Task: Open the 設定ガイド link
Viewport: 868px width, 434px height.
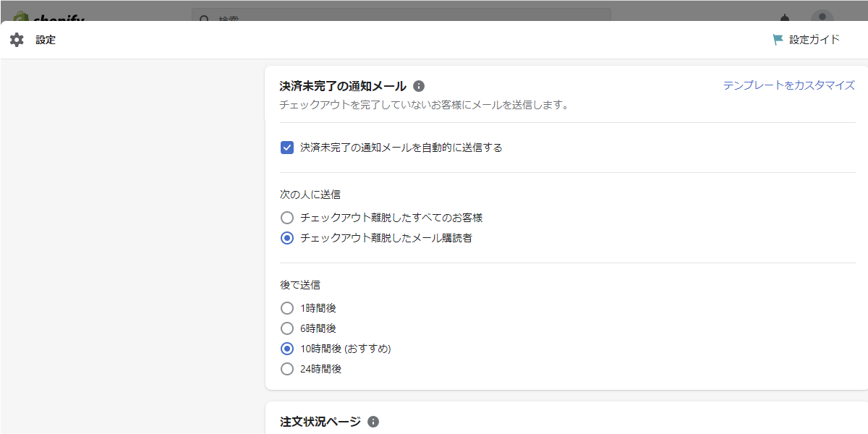Action: coord(814,40)
